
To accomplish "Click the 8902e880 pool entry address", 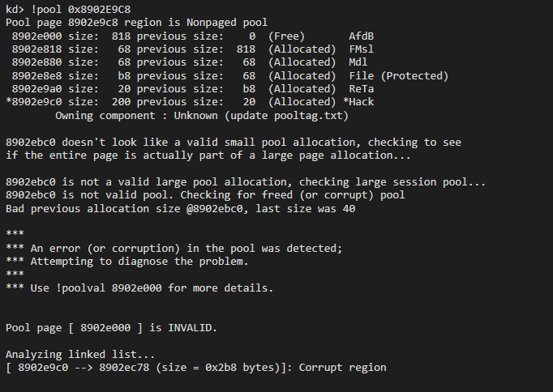I will [x=36, y=62].
